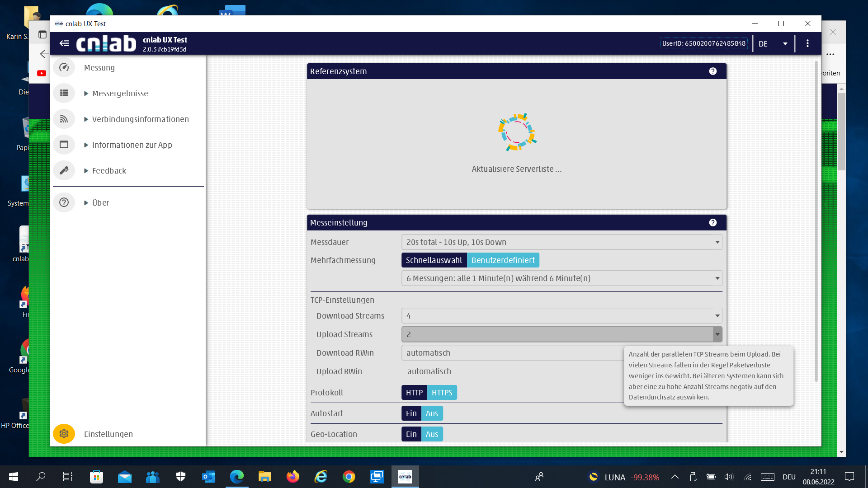Open the Messdauer dropdown
Image resolution: width=868 pixels, height=488 pixels.
[561, 242]
